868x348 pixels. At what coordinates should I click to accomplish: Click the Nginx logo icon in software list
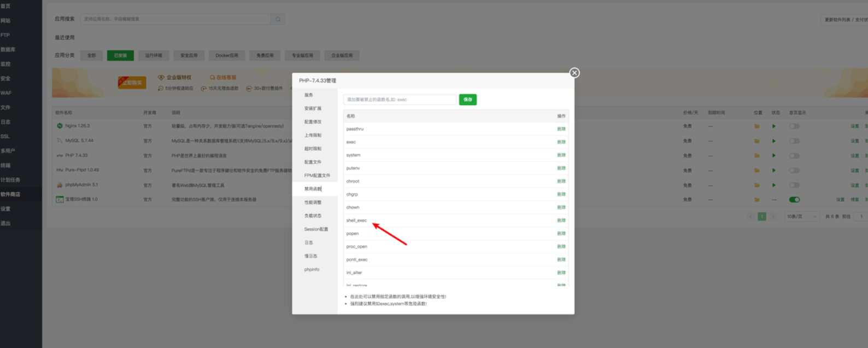(60, 126)
